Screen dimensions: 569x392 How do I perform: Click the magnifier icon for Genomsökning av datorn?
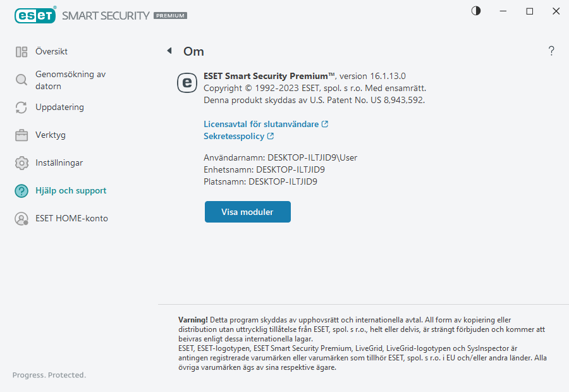coord(21,80)
